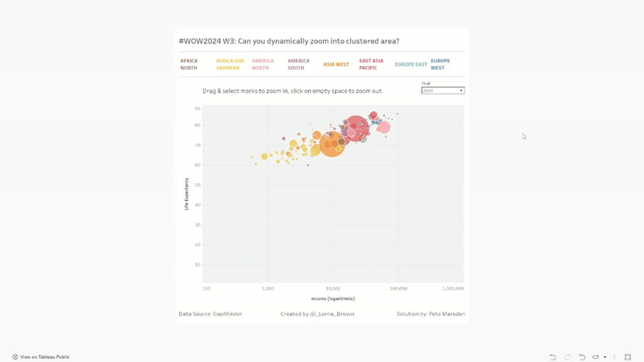
Task: Open the Year dropdown
Action: [x=443, y=91]
